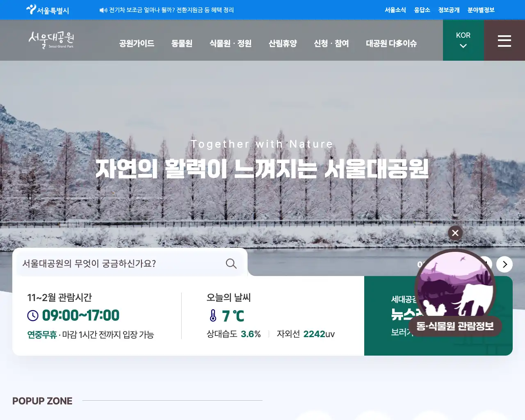Click the thermometer icon next to 7℃
This screenshot has width=525, height=420.
click(x=212, y=316)
